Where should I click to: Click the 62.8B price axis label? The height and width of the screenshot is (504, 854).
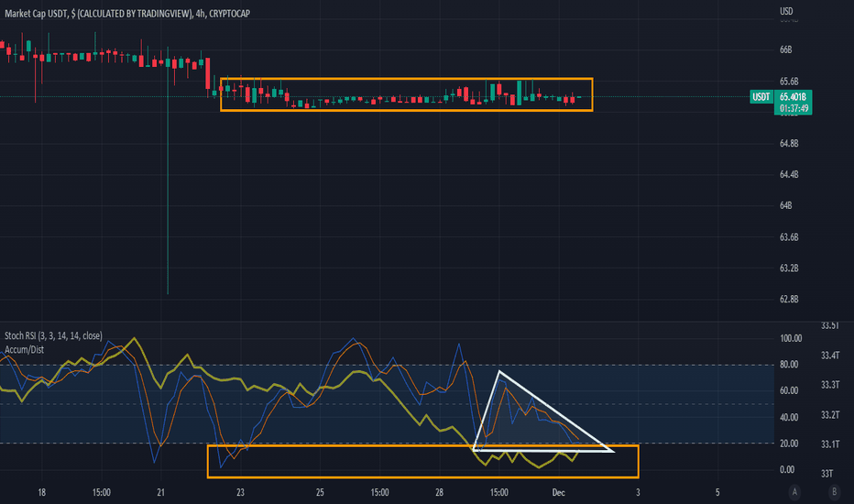pos(789,299)
